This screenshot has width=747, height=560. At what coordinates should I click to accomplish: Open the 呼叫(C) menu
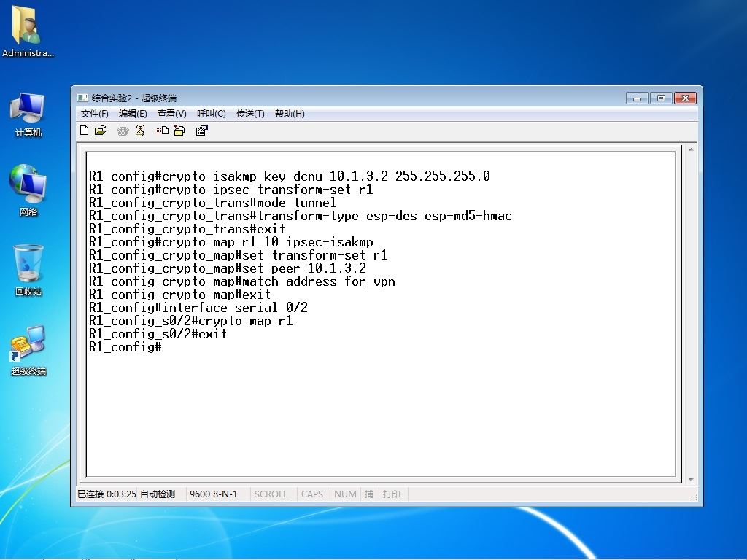click(x=212, y=113)
